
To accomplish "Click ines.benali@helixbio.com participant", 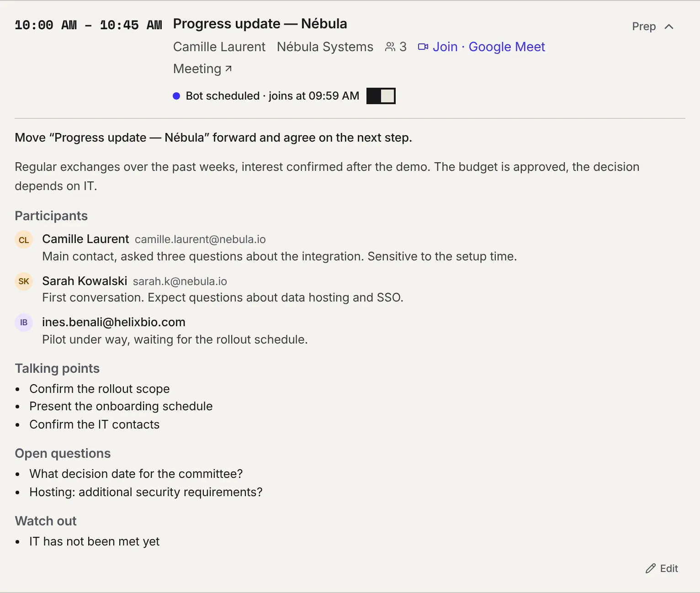I will click(114, 322).
